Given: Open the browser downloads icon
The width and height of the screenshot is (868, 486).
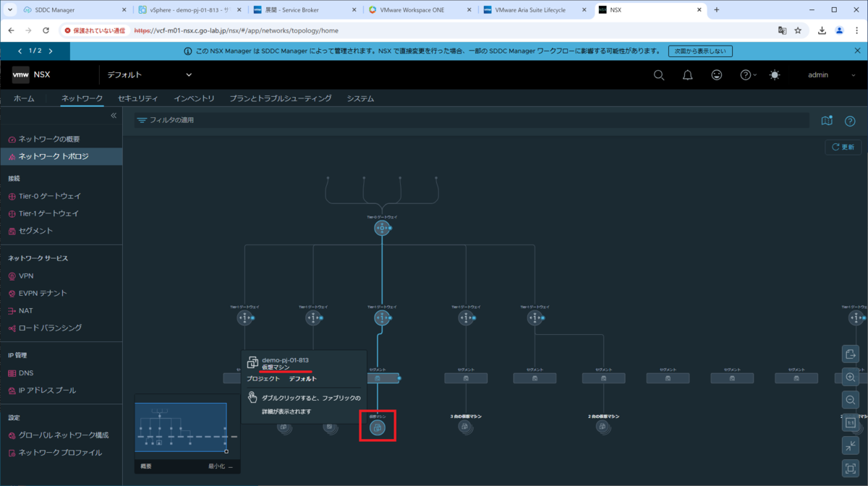Looking at the screenshot, I should tap(822, 31).
